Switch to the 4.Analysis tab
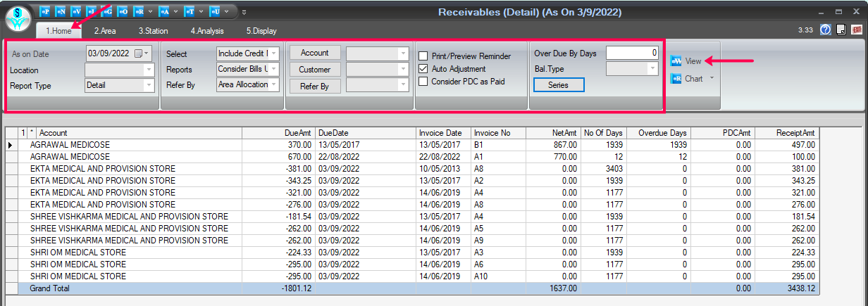The height and width of the screenshot is (306, 868). 206,31
